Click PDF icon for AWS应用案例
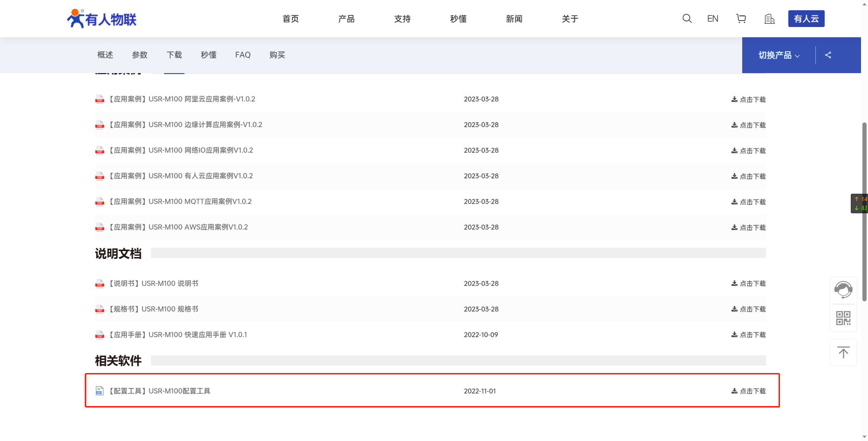 point(100,227)
